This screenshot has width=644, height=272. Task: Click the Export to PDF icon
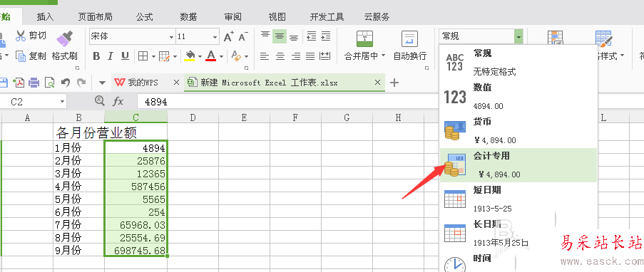pyautogui.click(x=18, y=83)
